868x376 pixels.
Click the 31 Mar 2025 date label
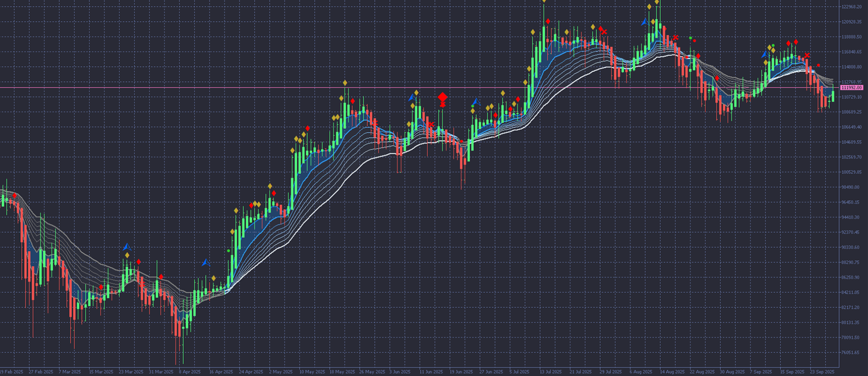tap(161, 372)
